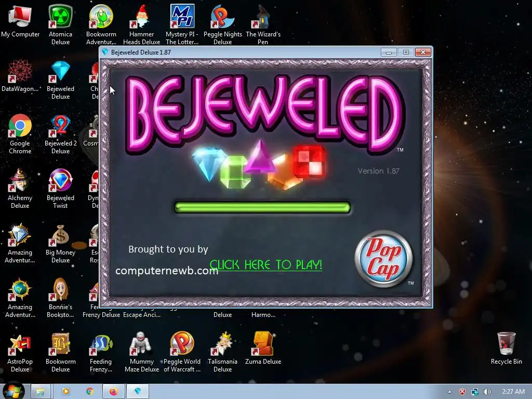Screen dimensions: 532x399
Task: Minimize the Bejeweled Deluxe window
Action: [389, 52]
